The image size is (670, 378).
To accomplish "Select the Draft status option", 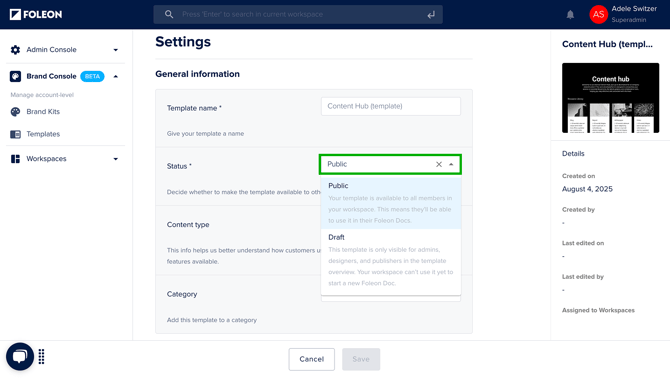I will (391, 260).
